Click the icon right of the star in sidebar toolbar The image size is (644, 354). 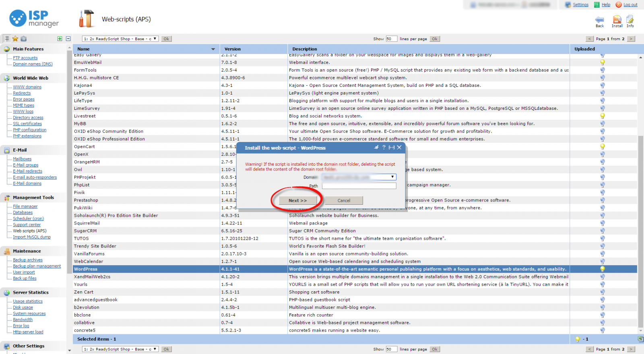coord(24,39)
